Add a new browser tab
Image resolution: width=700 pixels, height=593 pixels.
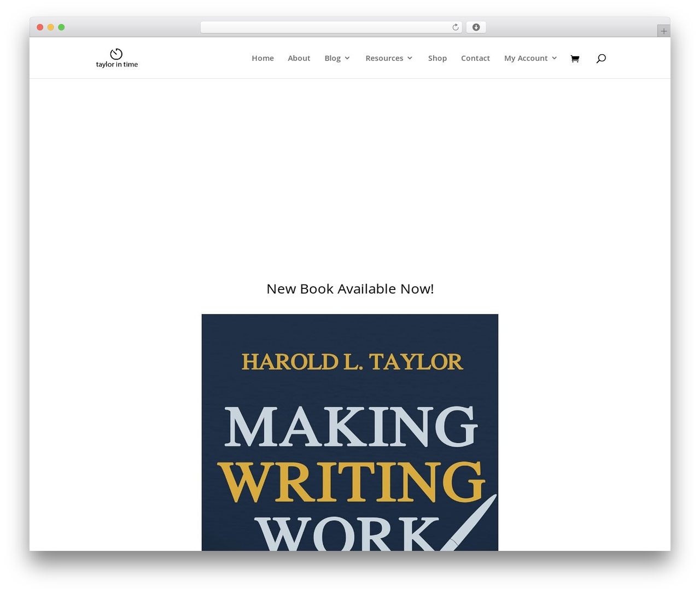point(663,31)
